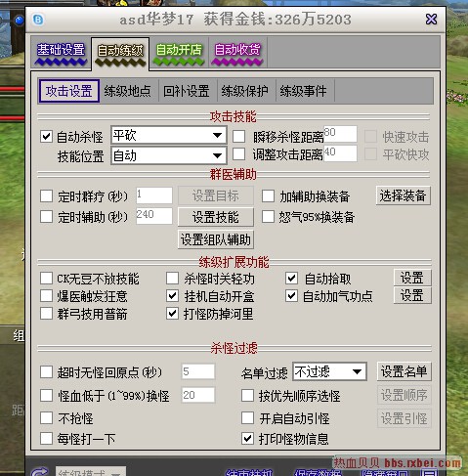Screen dimensions: 468x476
Task: Expand the 名单过滤 不过滤 dropdown
Action: point(329,371)
